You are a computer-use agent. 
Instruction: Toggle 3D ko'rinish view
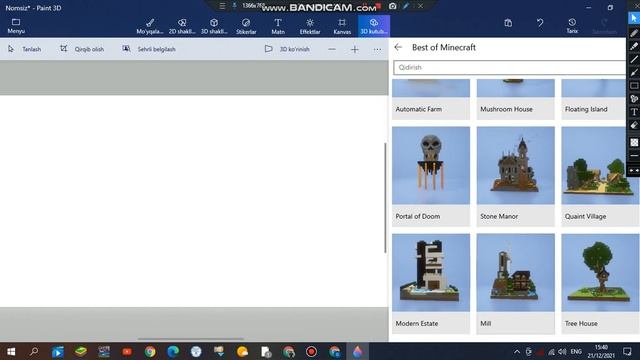click(287, 49)
